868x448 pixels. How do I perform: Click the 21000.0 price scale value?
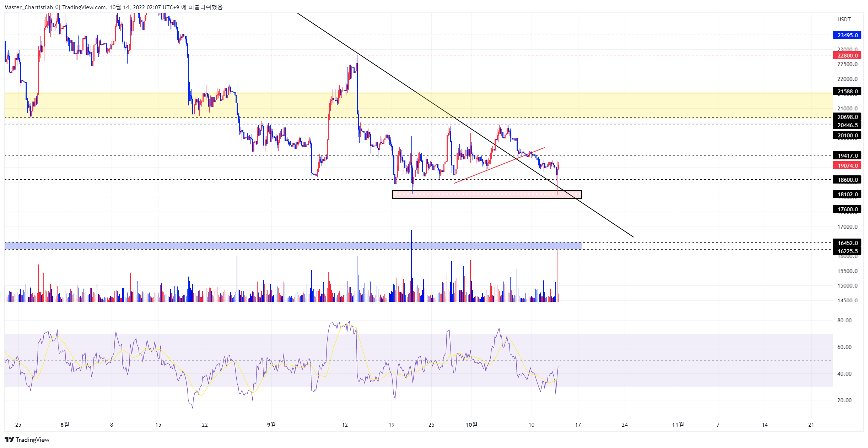[x=847, y=108]
